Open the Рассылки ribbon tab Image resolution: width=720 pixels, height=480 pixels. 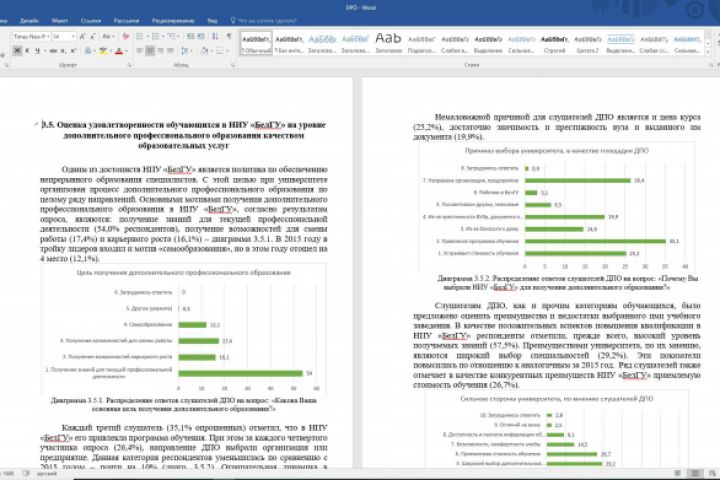pyautogui.click(x=126, y=20)
